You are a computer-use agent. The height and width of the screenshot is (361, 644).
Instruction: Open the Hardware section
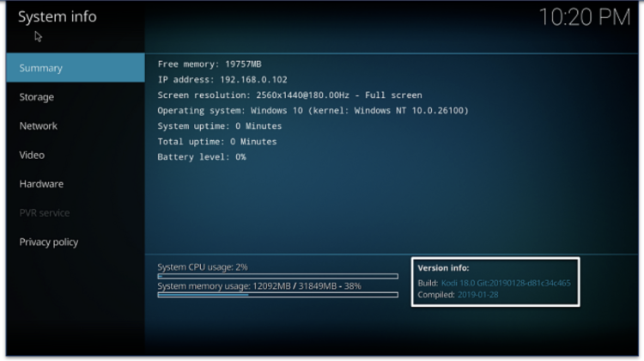76,184
